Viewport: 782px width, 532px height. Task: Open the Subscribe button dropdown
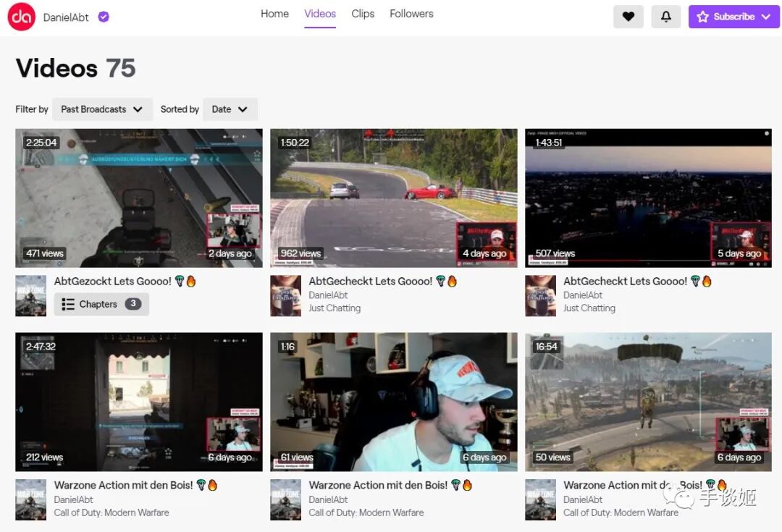point(733,17)
